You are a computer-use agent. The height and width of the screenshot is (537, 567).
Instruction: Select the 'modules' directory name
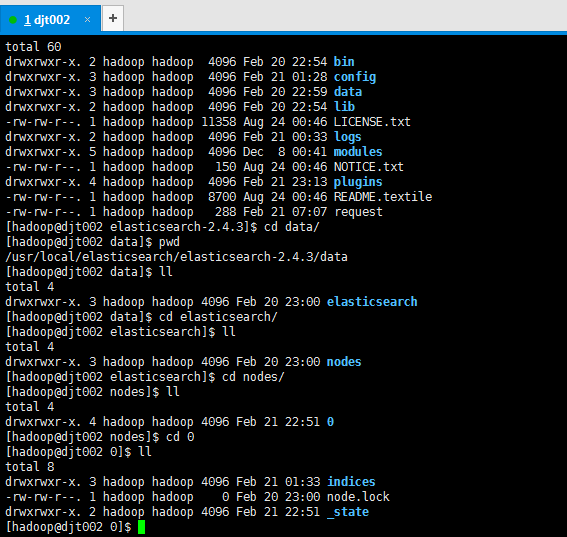tap(358, 152)
